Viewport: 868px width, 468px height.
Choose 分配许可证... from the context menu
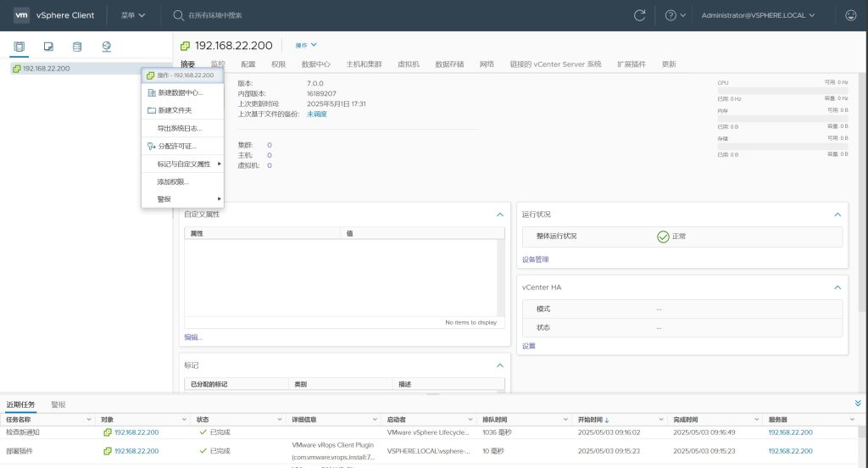(183, 146)
